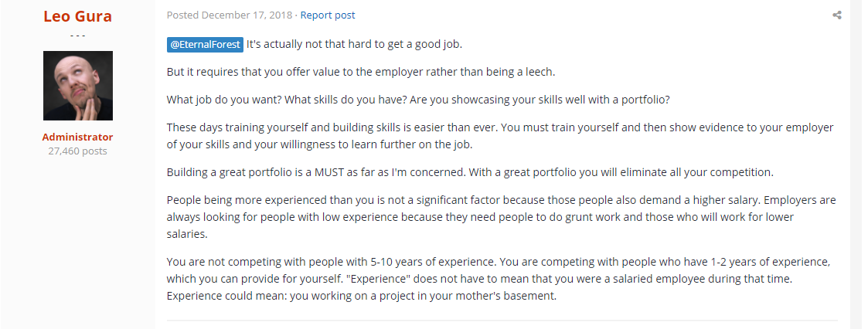
Task: Click the dashes beneath the Leo Gura name
Action: coord(77,36)
